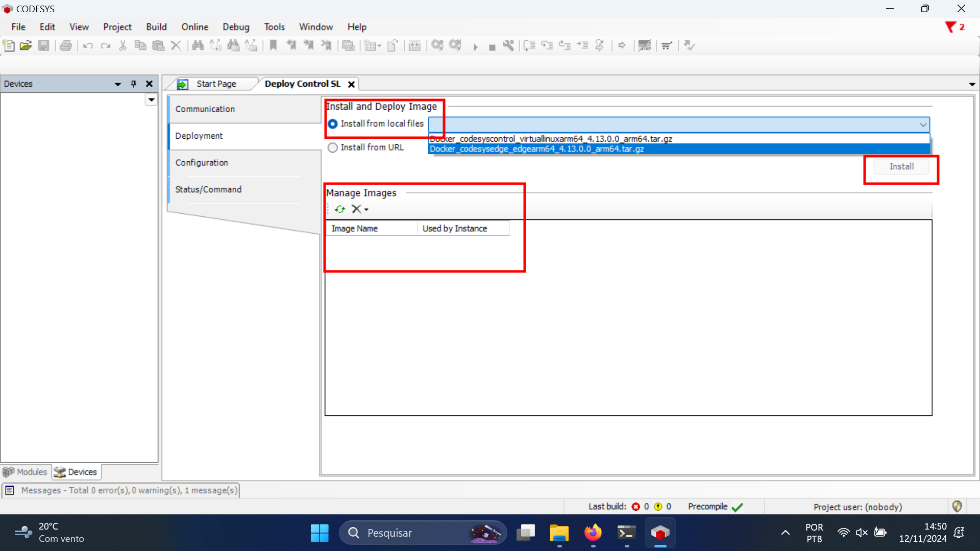The height and width of the screenshot is (551, 980).
Task: Open the Communication section
Action: coord(205,108)
